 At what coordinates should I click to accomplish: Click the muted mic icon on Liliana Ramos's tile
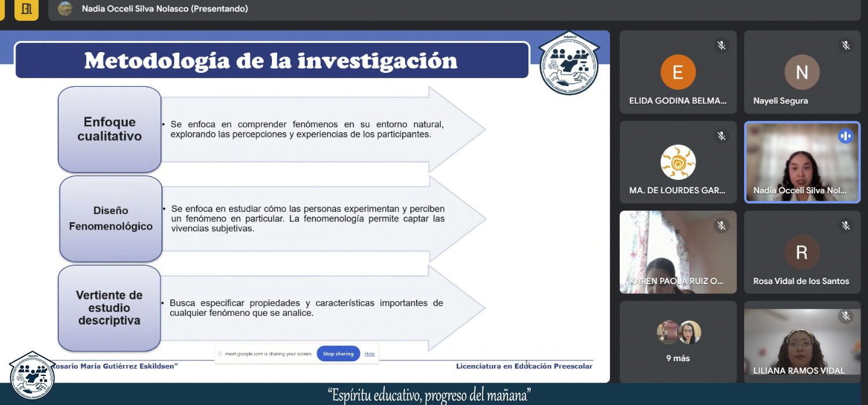pos(845,316)
